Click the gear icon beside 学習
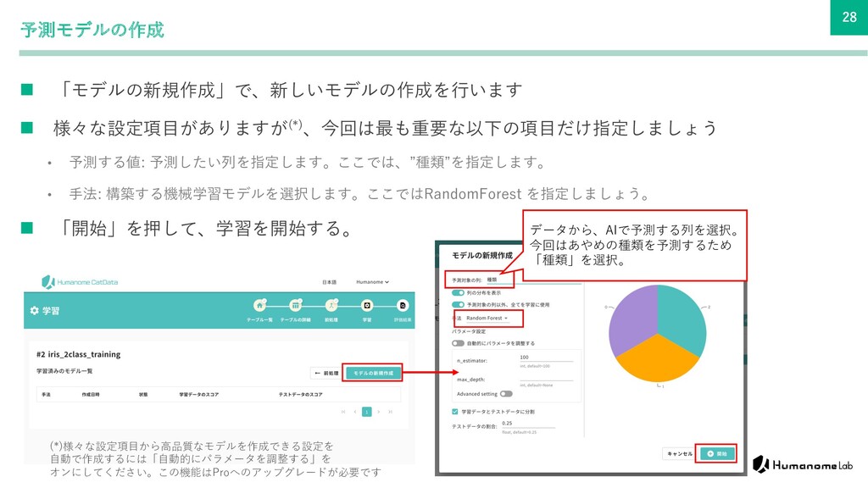Image resolution: width=868 pixels, height=488 pixels. tap(34, 311)
